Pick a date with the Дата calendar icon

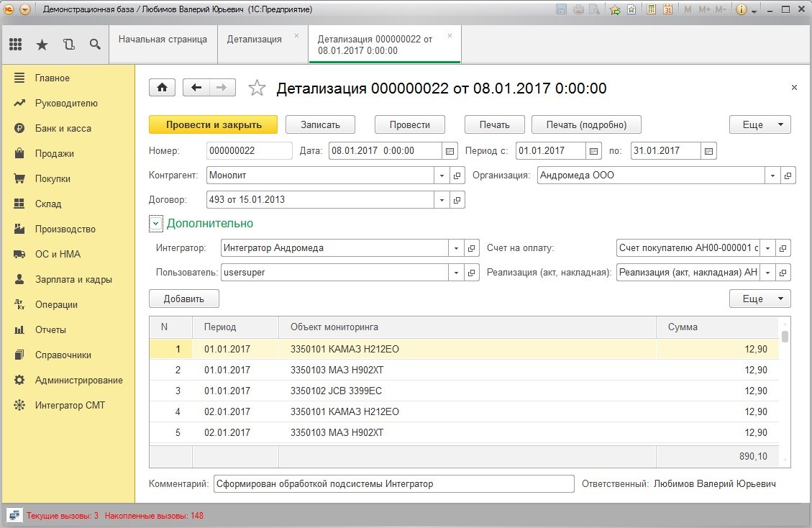click(450, 151)
